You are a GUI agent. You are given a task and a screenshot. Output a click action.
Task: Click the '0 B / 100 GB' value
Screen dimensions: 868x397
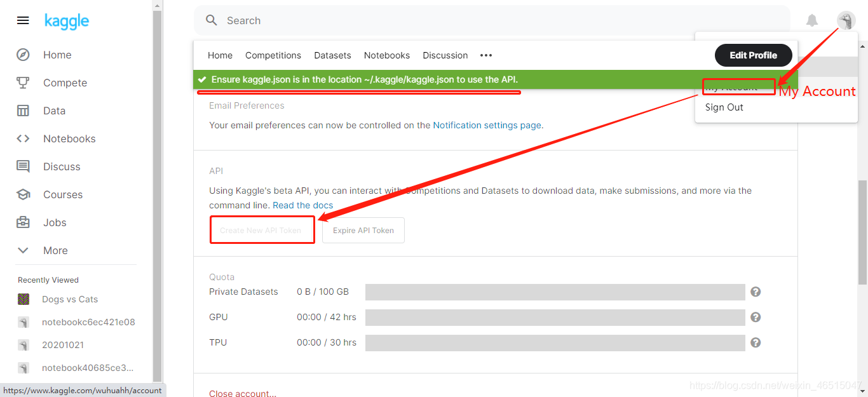[323, 292]
